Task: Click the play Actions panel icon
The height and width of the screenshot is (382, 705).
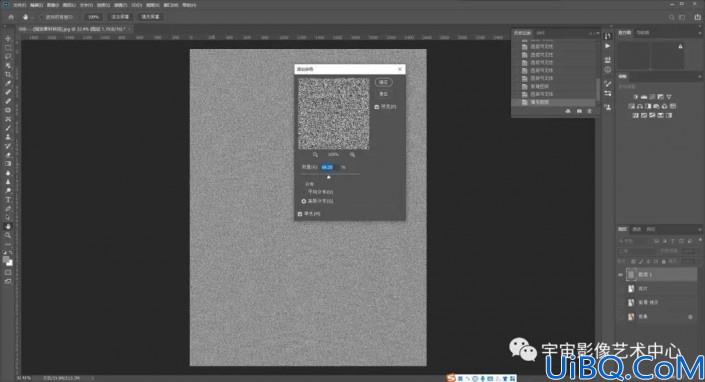Action: 608,46
